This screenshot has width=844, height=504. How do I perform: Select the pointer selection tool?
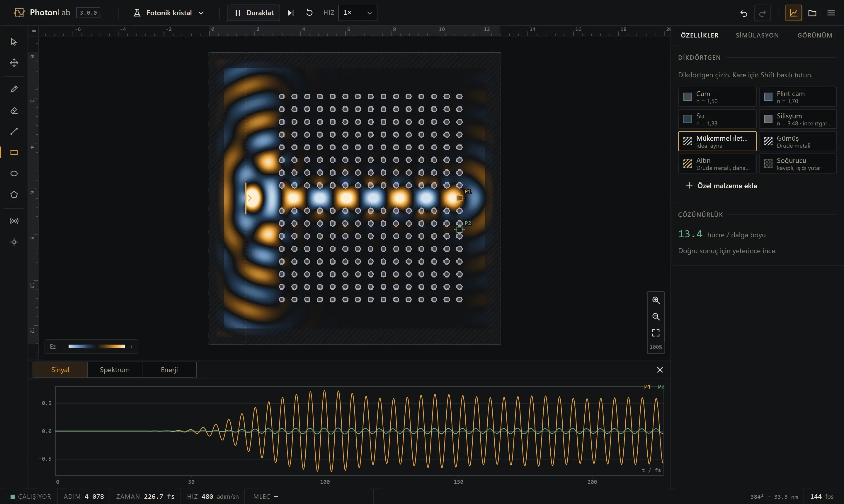14,42
